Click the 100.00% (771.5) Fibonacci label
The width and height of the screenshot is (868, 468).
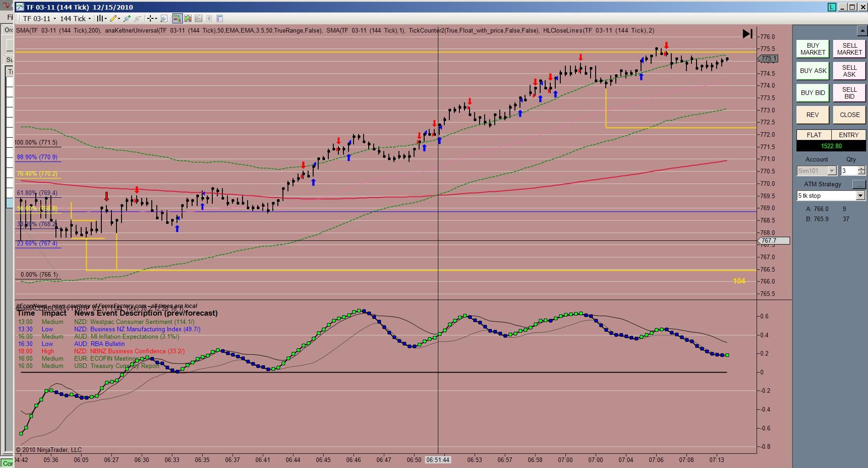click(36, 143)
